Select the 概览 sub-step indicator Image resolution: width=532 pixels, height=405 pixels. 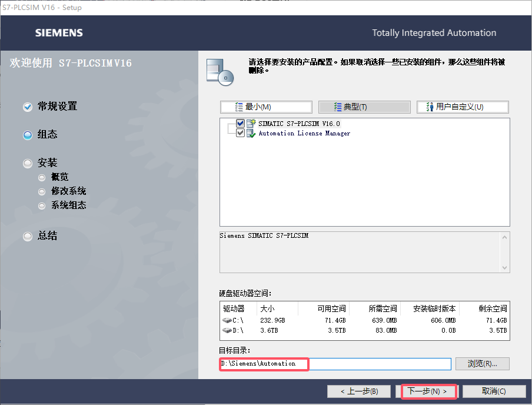42,178
